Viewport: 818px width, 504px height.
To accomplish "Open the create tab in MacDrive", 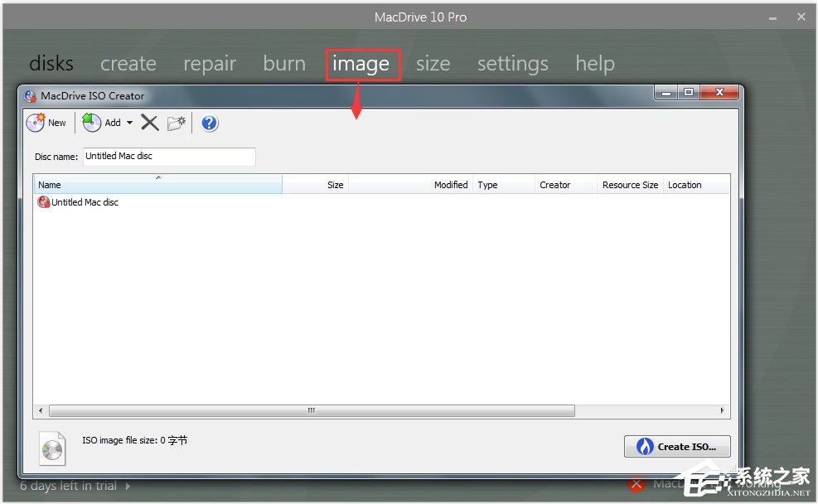I will 128,64.
